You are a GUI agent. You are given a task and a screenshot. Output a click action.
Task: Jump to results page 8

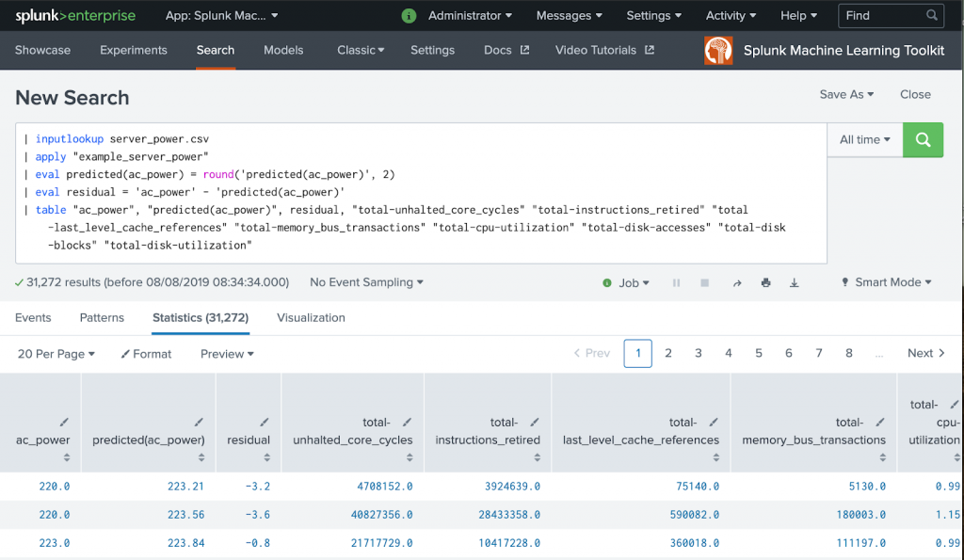849,354
